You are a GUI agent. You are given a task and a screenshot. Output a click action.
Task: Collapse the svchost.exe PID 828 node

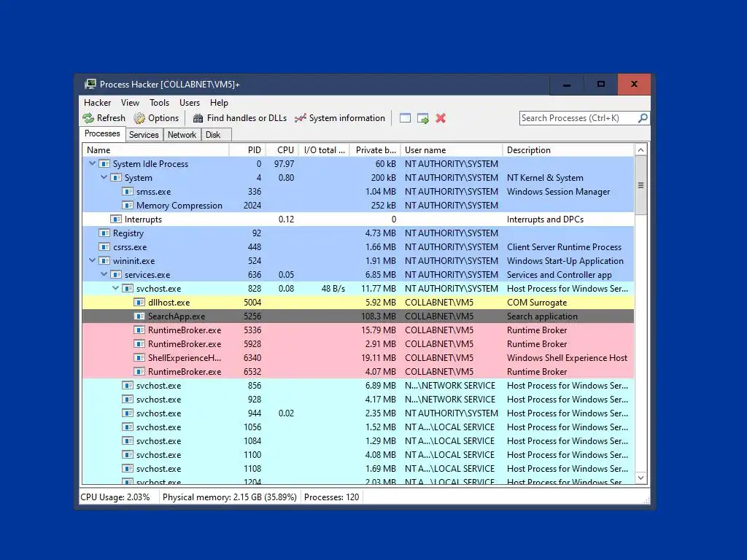tap(116, 288)
